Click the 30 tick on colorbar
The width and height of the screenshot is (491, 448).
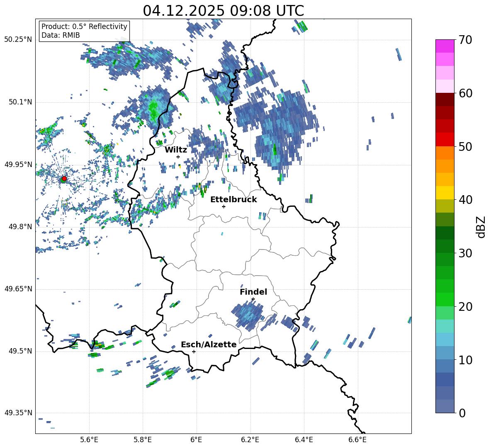point(465,253)
